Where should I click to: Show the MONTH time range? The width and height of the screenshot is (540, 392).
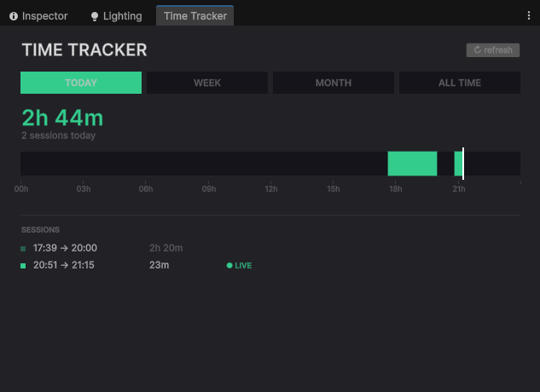pyautogui.click(x=334, y=83)
